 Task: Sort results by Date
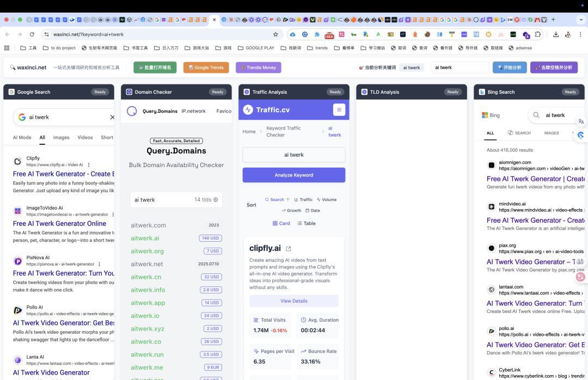click(313, 211)
